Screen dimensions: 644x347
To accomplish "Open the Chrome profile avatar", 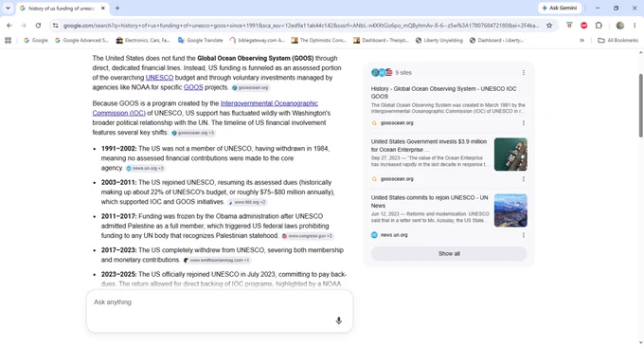I will coord(619,26).
